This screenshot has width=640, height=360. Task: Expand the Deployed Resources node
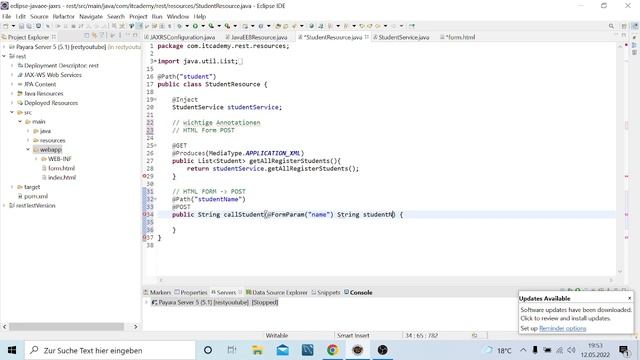tap(12, 103)
